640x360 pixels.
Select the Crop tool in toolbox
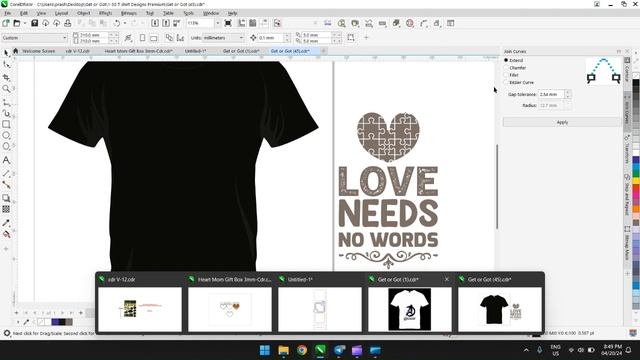click(6, 77)
